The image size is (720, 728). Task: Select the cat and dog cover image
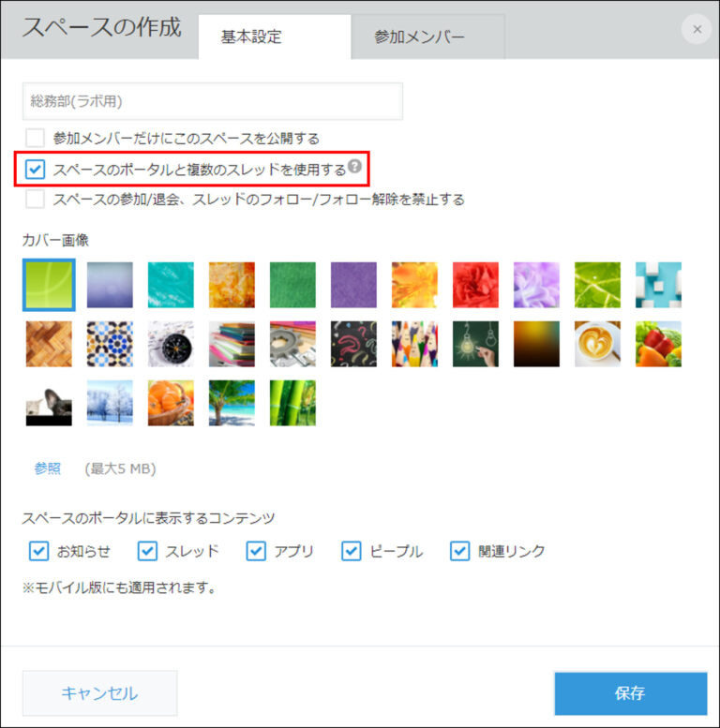tap(49, 403)
